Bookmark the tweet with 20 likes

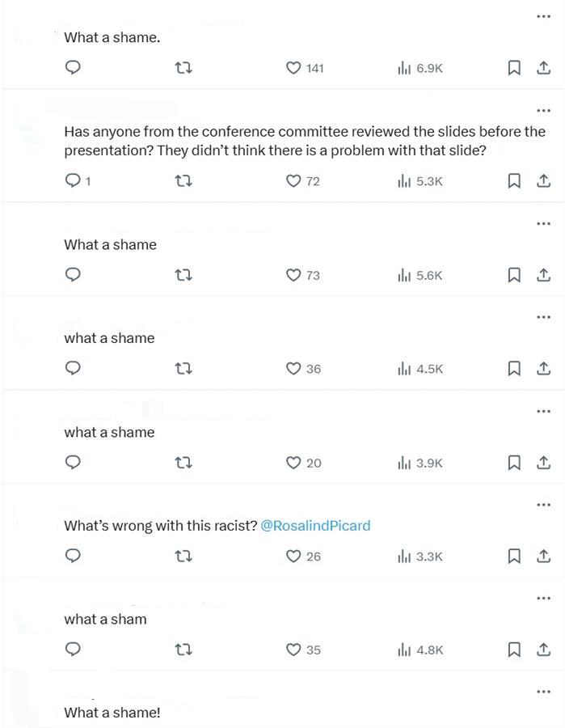(514, 462)
